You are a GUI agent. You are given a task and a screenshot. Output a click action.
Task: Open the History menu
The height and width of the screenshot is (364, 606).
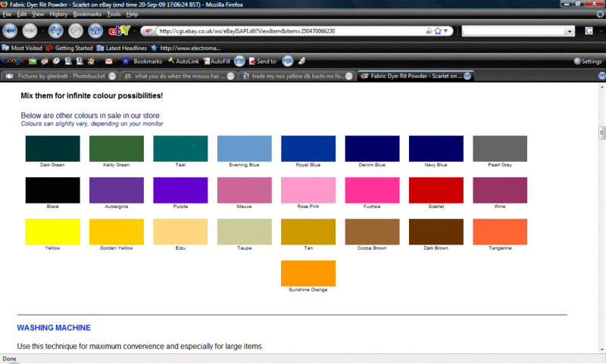point(58,14)
